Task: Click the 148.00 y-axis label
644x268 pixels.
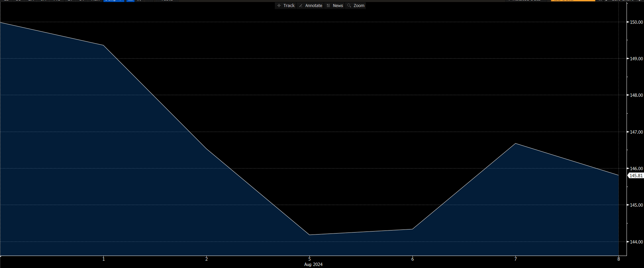Action: pyautogui.click(x=636, y=95)
